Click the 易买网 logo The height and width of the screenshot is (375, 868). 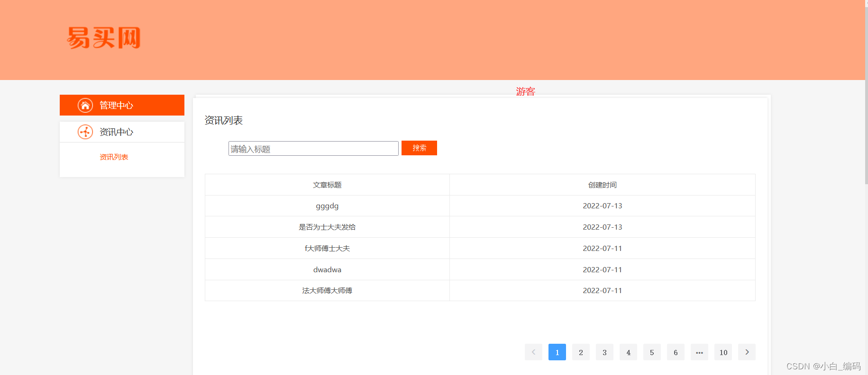(104, 38)
